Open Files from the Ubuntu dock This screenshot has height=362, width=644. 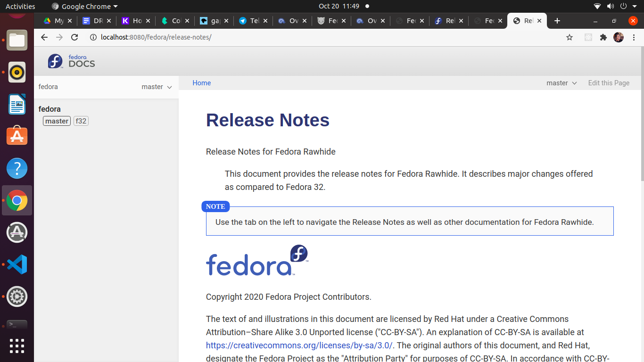17,40
